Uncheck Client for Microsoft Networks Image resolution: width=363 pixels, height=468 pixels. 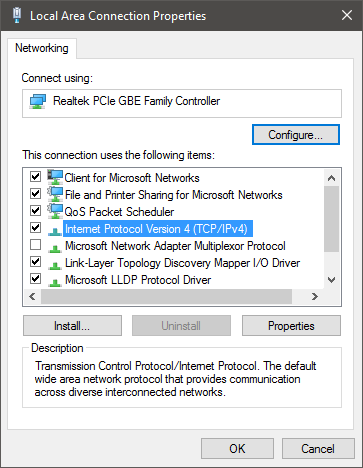coord(35,176)
